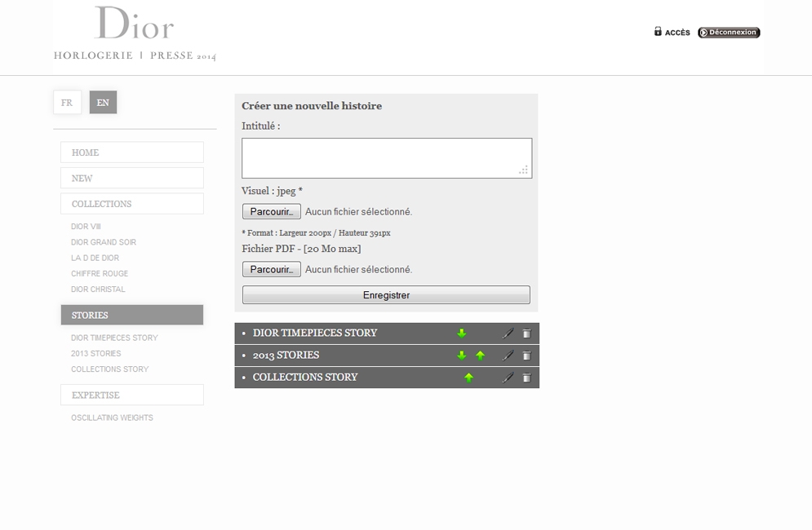Screen dimensions: 812x530
Task: Click the ACCÈS link
Action: (677, 33)
